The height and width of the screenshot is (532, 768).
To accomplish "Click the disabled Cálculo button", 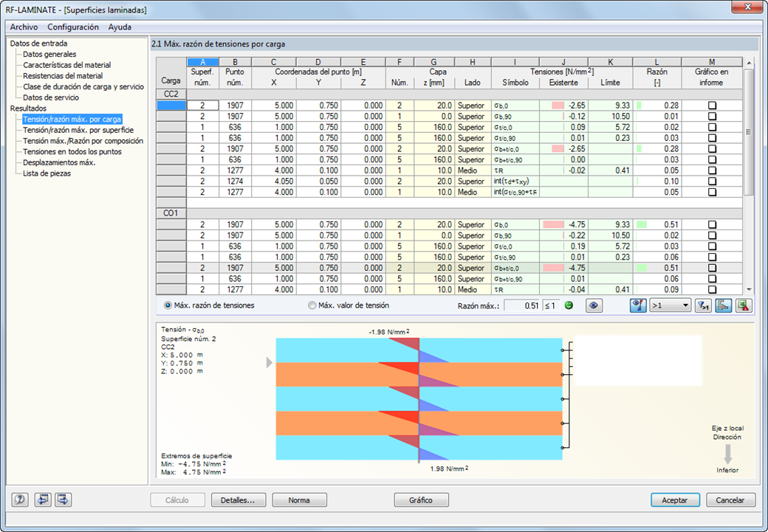I will [x=176, y=500].
